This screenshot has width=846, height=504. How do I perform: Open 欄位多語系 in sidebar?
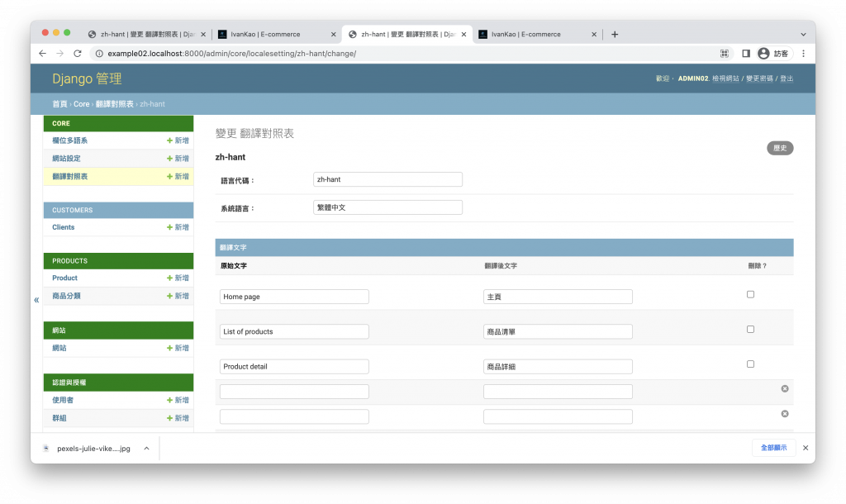[x=69, y=140]
